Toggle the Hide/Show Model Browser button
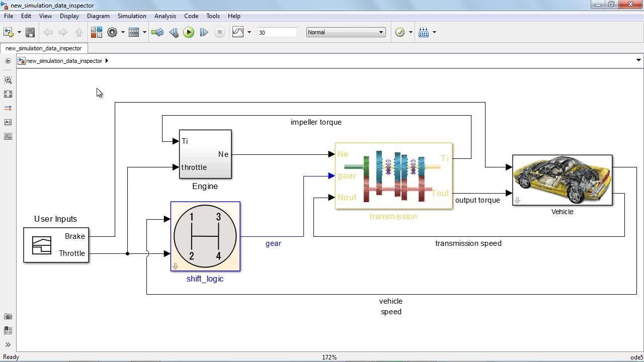This screenshot has width=644, height=362. tap(8, 61)
